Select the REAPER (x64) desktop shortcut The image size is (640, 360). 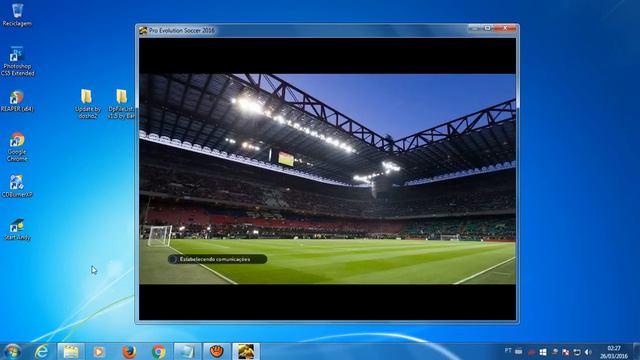(17, 101)
